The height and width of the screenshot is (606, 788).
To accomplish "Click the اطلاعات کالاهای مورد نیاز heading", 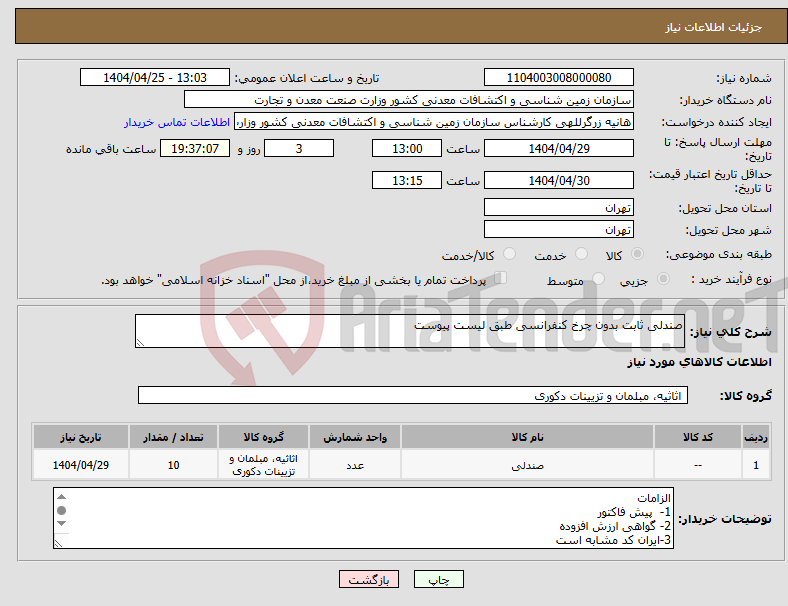I will click(699, 362).
